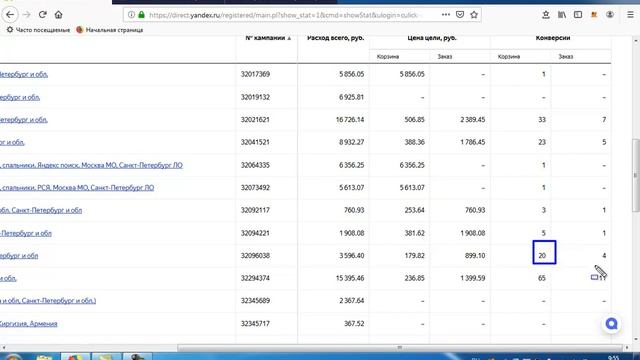Click Конверсии column header
This screenshot has height=360, width=640.
point(553,38)
